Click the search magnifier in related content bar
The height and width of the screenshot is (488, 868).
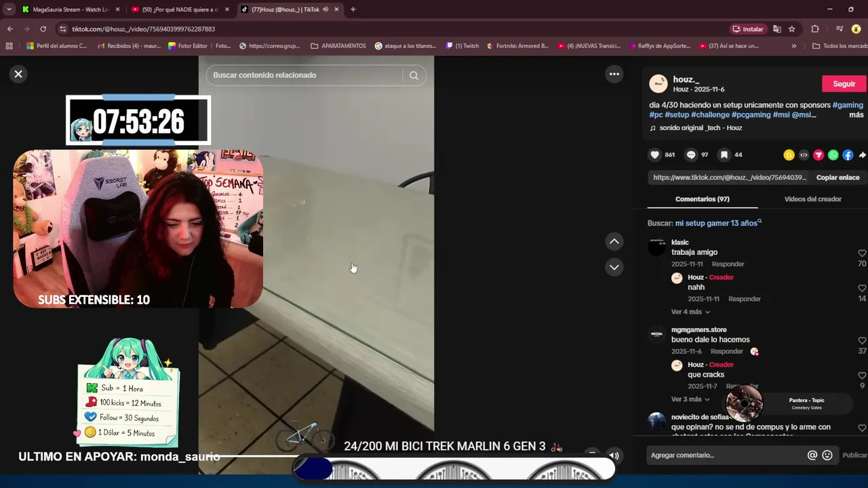tap(414, 75)
